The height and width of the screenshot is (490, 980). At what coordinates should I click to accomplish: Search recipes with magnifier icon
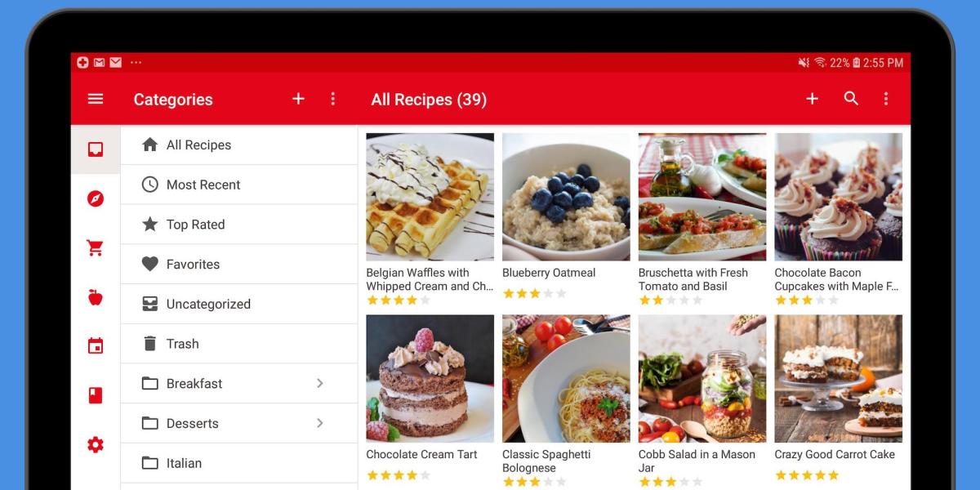coord(851,99)
